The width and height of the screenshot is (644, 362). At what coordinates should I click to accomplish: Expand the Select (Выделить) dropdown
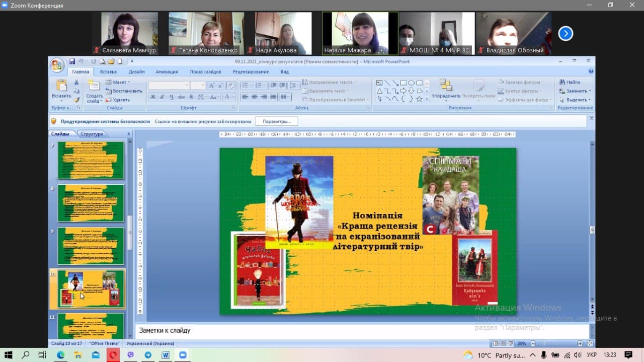point(575,100)
